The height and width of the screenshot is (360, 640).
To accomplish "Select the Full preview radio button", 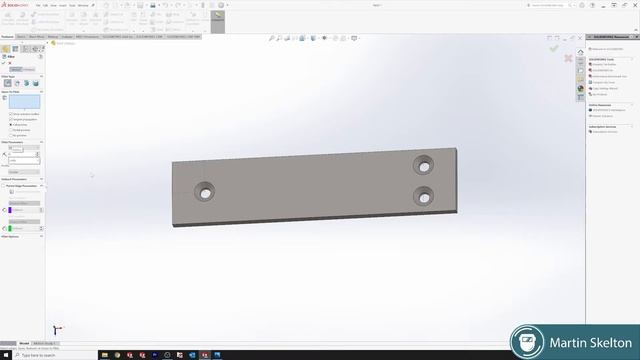I will pos(11,125).
